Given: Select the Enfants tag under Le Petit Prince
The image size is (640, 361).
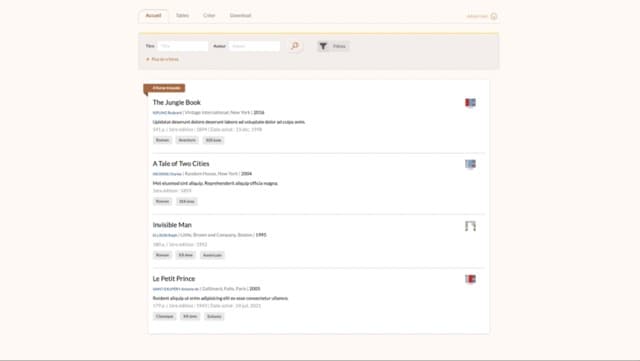Looking at the screenshot, I should pos(214,316).
